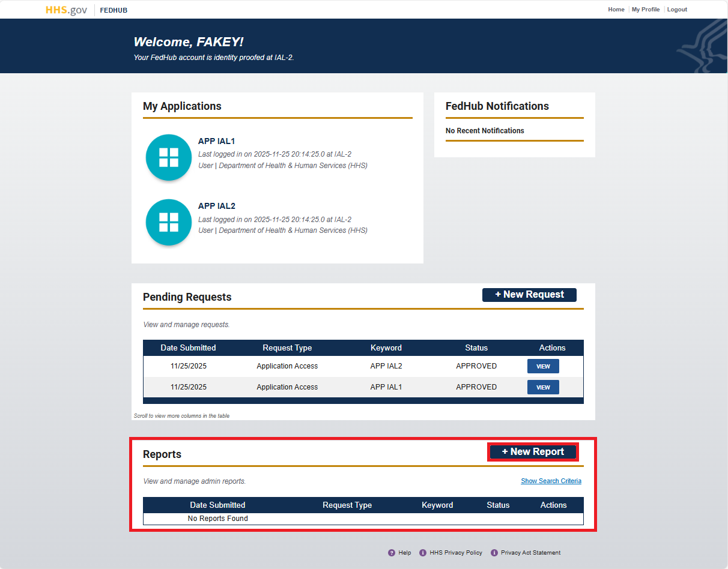
Task: Click Actions header in Pending Requests table
Action: (552, 348)
